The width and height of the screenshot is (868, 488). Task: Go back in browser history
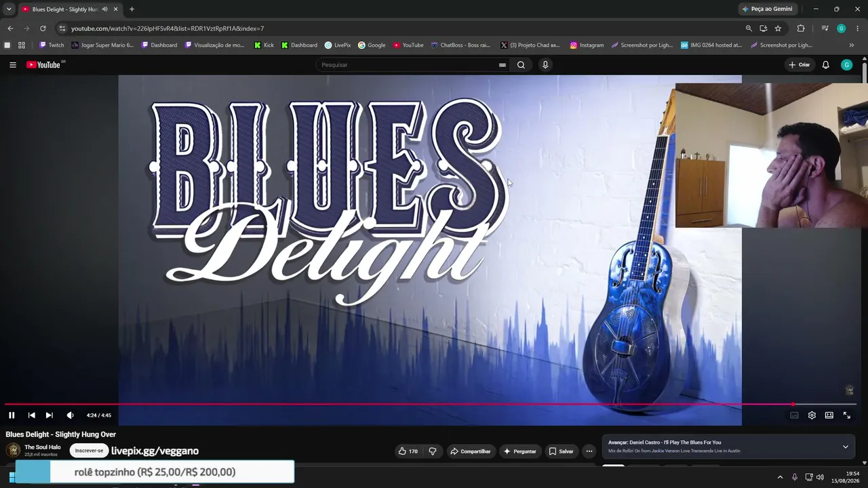tap(10, 28)
